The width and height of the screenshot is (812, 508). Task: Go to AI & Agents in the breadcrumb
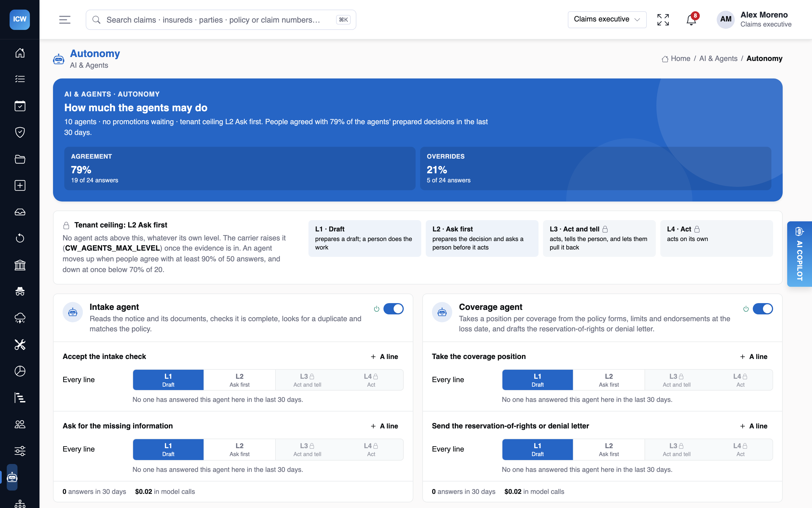point(718,58)
